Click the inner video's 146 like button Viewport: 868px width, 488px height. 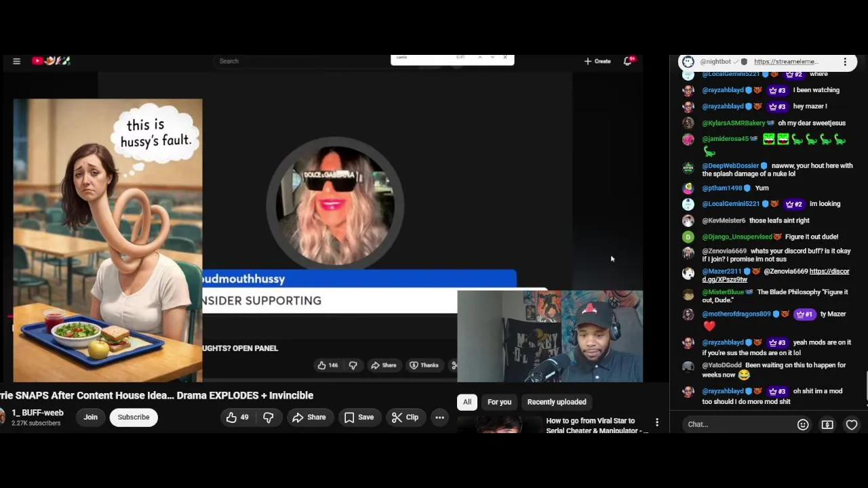pos(328,365)
